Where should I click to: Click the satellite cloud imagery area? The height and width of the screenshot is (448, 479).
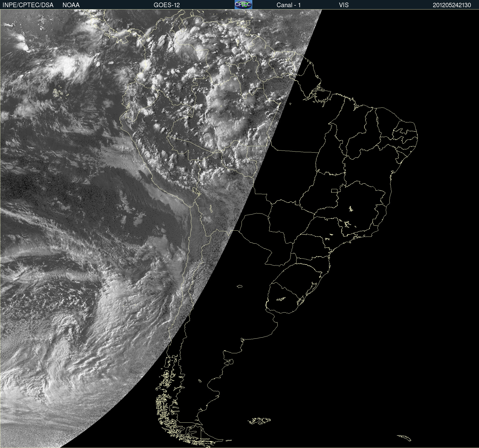click(239, 229)
